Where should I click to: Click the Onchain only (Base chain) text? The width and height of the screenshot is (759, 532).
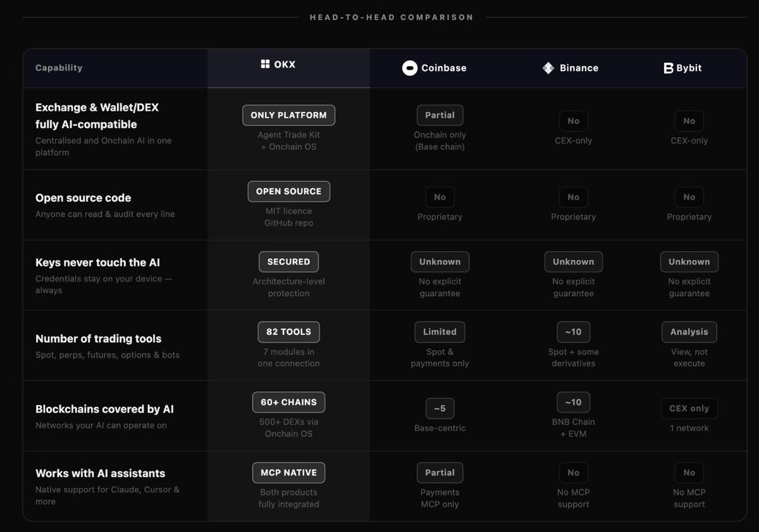440,140
